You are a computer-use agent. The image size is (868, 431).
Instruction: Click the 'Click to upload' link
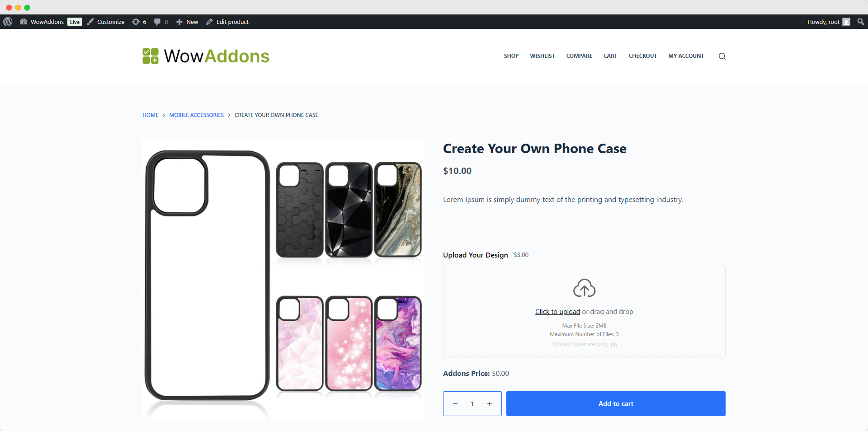[557, 312]
